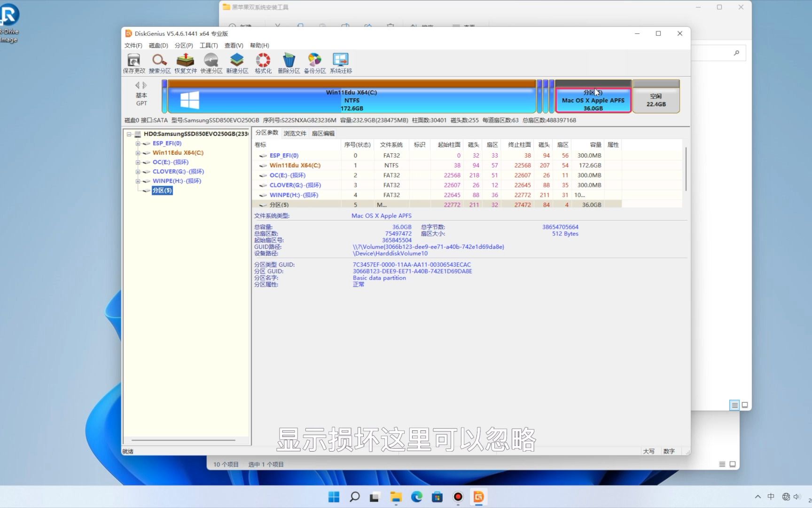This screenshot has height=508, width=812.
Task: Open the 工具(T) menu
Action: click(x=209, y=46)
